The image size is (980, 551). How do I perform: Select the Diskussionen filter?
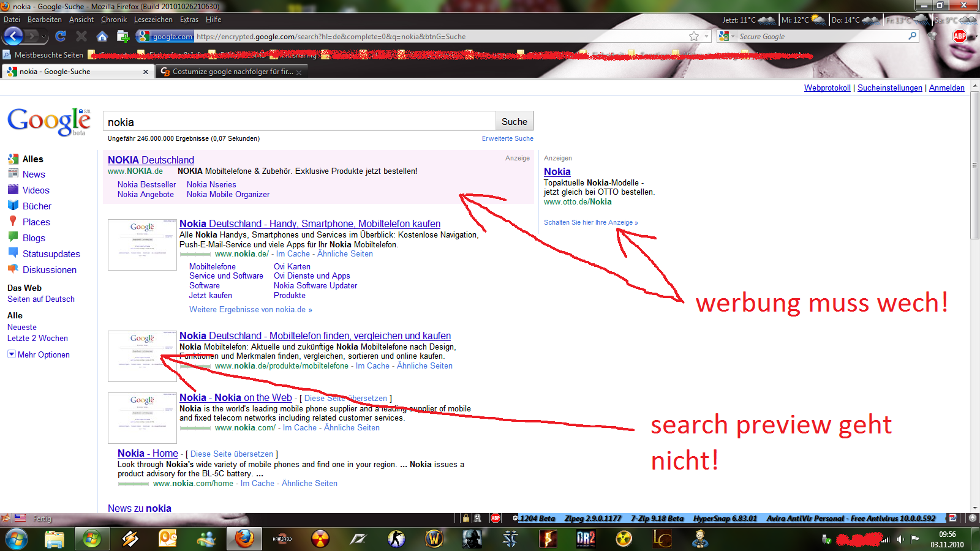[50, 270]
